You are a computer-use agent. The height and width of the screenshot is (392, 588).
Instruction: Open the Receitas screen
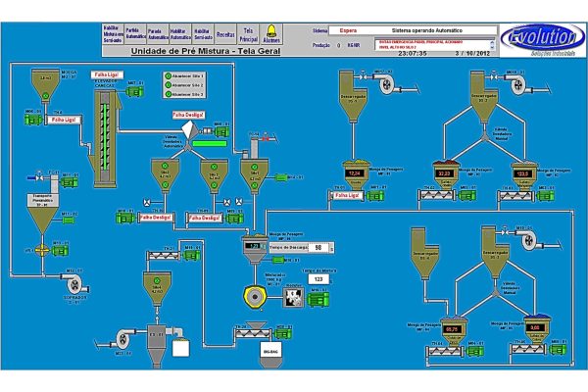click(x=225, y=33)
